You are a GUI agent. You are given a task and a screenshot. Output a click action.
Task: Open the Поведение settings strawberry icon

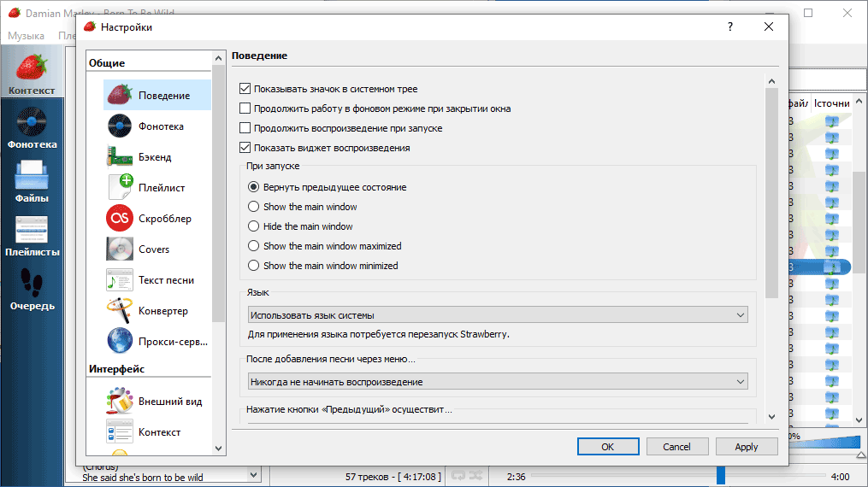click(x=120, y=95)
